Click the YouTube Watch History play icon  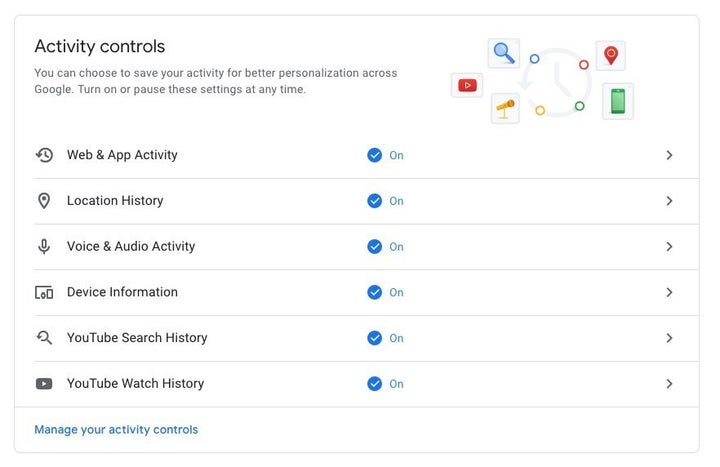[44, 383]
